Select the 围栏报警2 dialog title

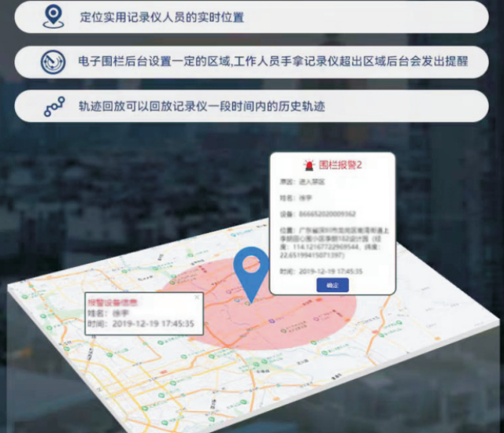click(x=339, y=166)
